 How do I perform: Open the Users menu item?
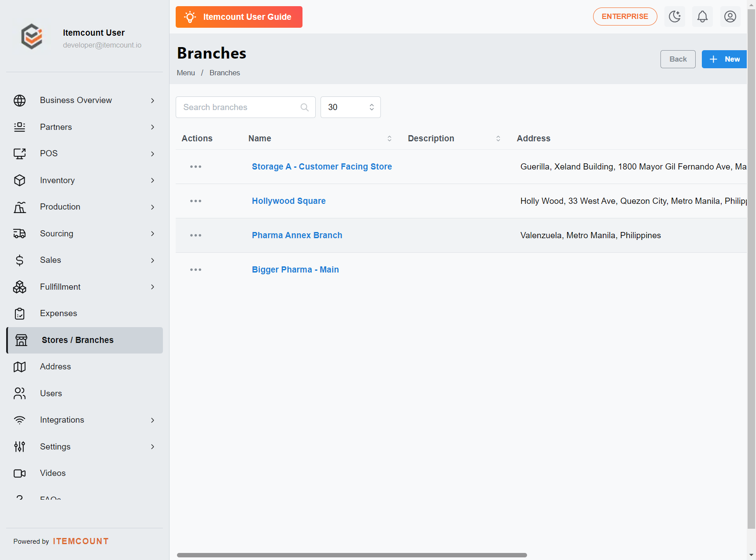[x=85, y=394]
